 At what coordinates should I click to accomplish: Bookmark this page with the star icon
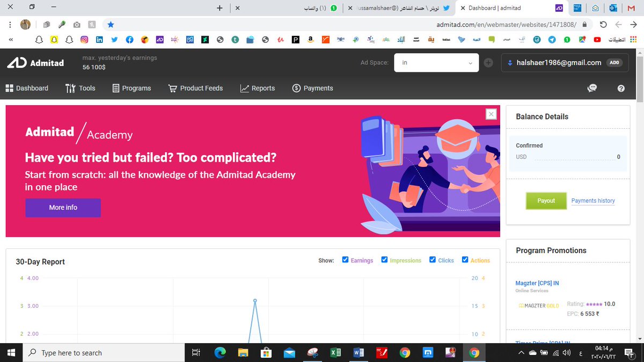110,25
